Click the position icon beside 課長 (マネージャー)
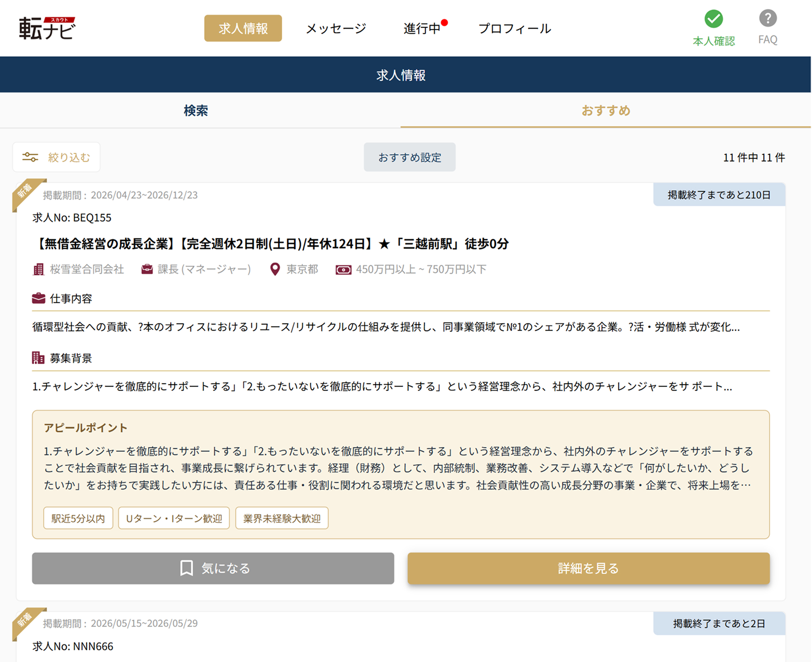The image size is (812, 662). pyautogui.click(x=147, y=269)
